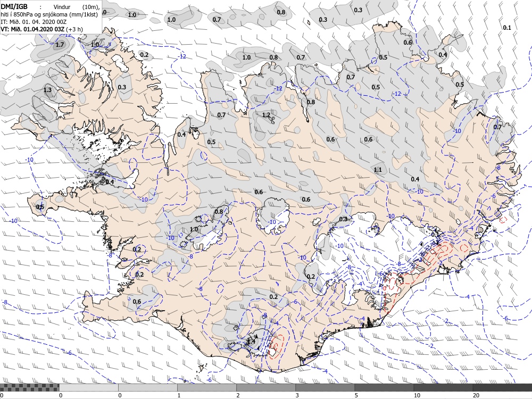Click the scale label '1' under the colour bar
Viewport: 532px width, 399px height.
pos(179,395)
